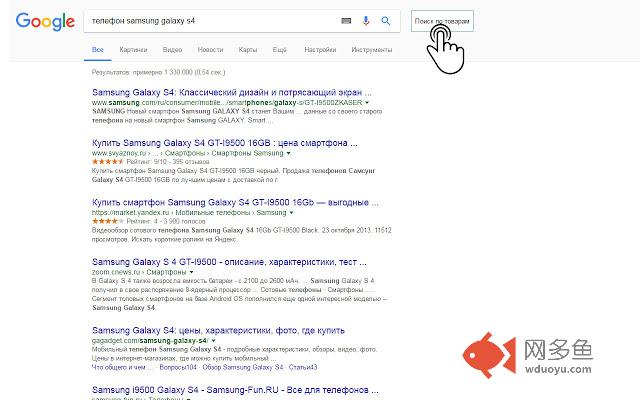Screen dimensions: 640x400
Task: Open the 'Карты' tab
Action: tap(248, 50)
